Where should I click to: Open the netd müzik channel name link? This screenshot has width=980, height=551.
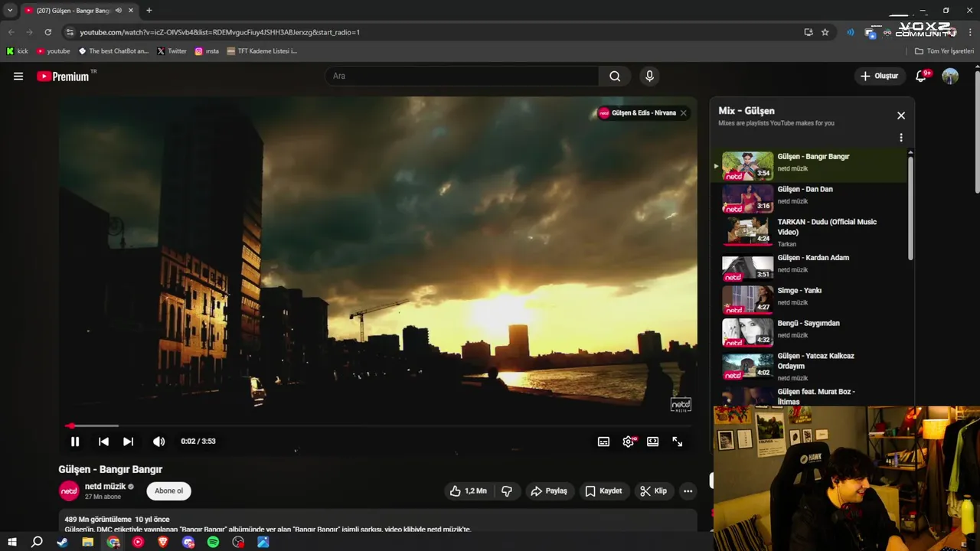coord(105,487)
